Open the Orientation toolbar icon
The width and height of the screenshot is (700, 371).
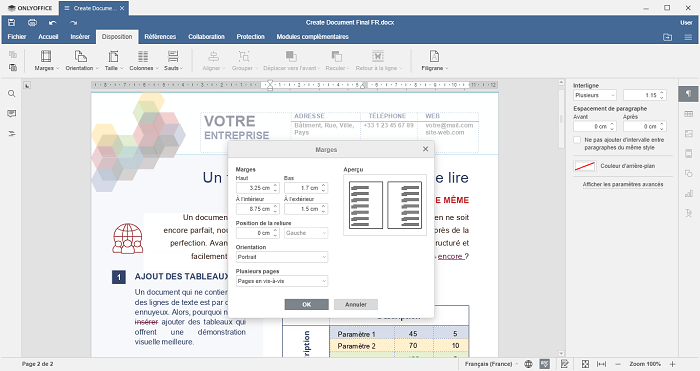[x=82, y=61]
